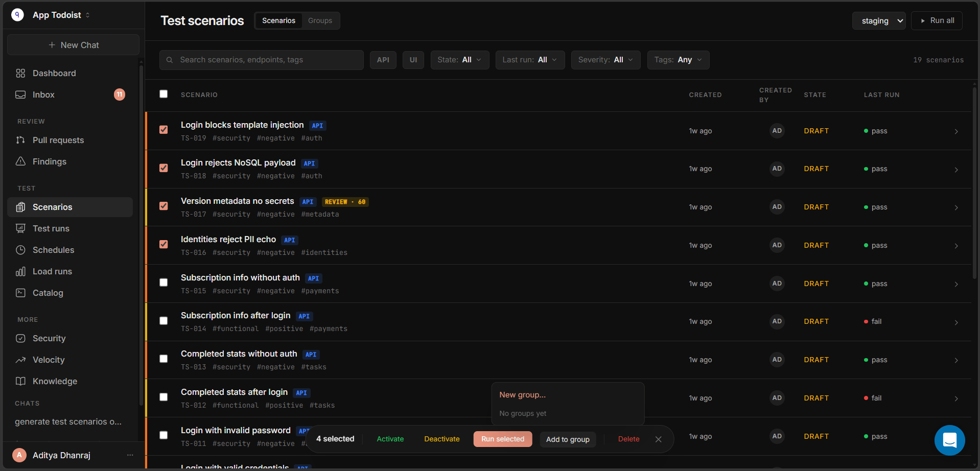Uncheck Login blocks template injection checkbox
This screenshot has height=471, width=980.
(x=164, y=130)
